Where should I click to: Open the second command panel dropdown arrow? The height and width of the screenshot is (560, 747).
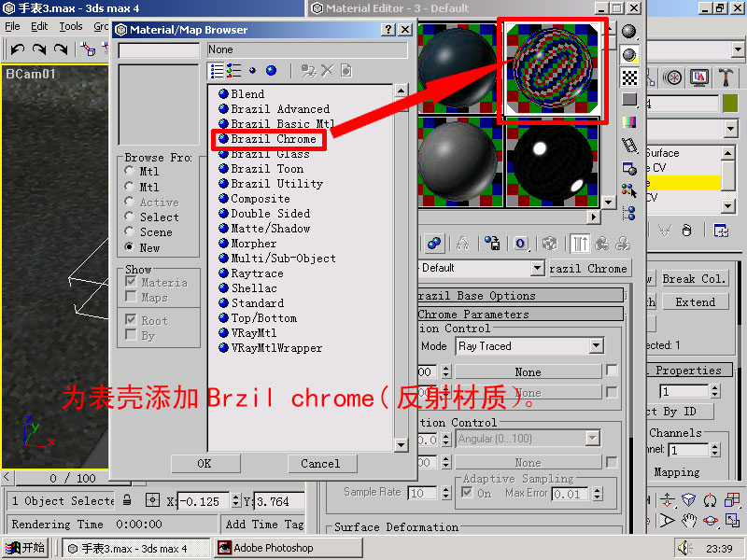(x=731, y=128)
